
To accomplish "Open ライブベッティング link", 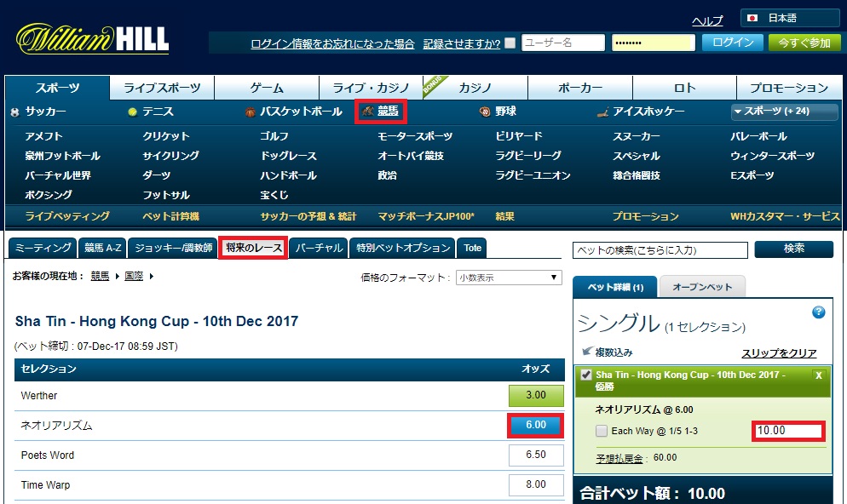I will click(x=67, y=216).
